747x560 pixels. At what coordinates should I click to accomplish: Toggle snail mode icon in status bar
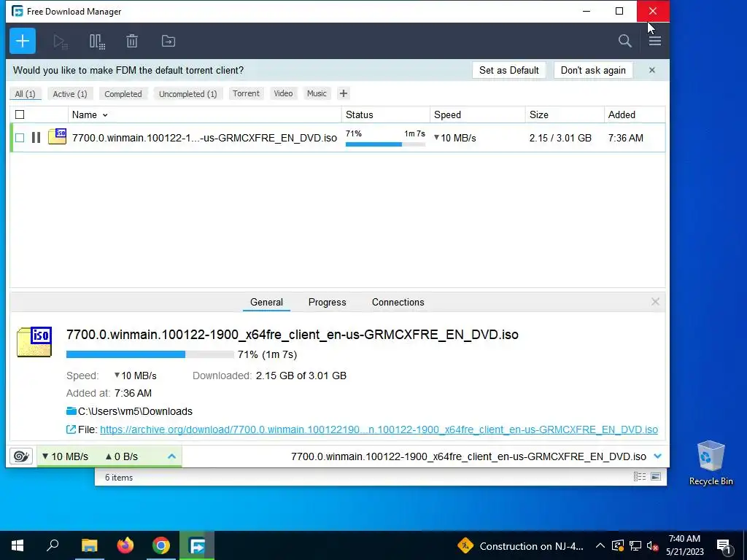click(21, 456)
